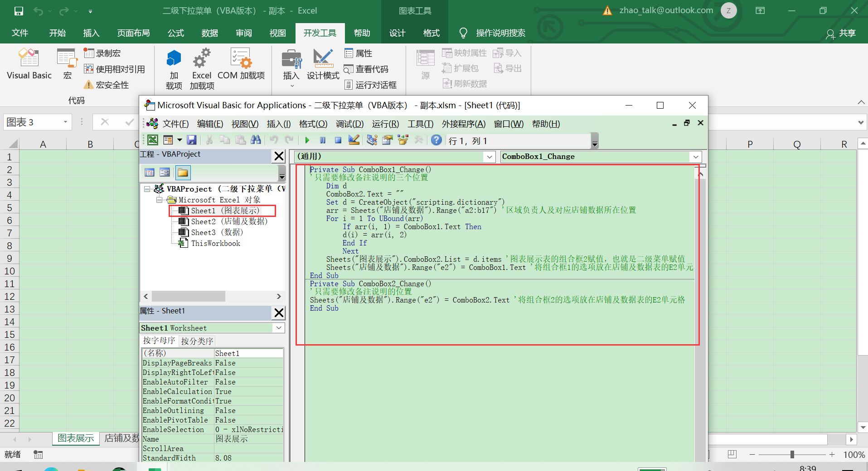Image resolution: width=868 pixels, height=471 pixels.
Task: Open the ComboBox1_Change procedure dropdown
Action: click(x=695, y=157)
